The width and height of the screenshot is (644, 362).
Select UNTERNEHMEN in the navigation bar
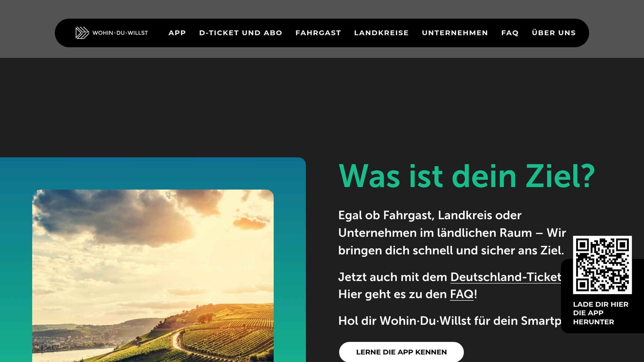pos(455,33)
